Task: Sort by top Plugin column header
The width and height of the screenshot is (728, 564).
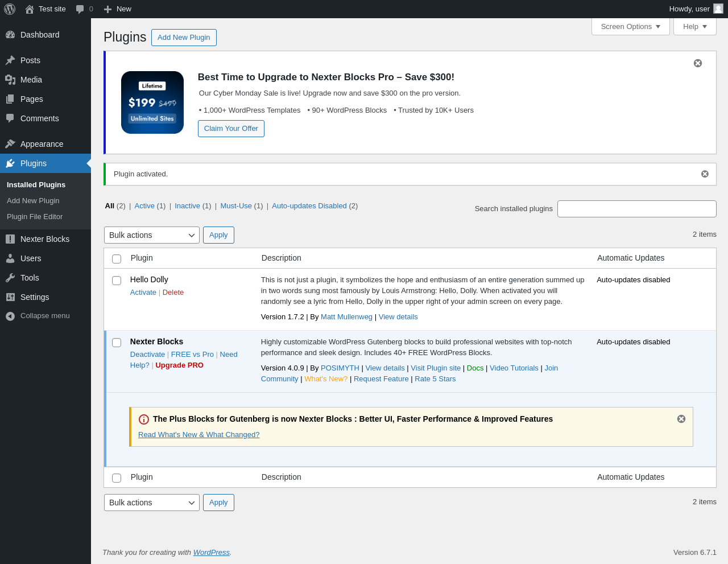Action: 142,258
